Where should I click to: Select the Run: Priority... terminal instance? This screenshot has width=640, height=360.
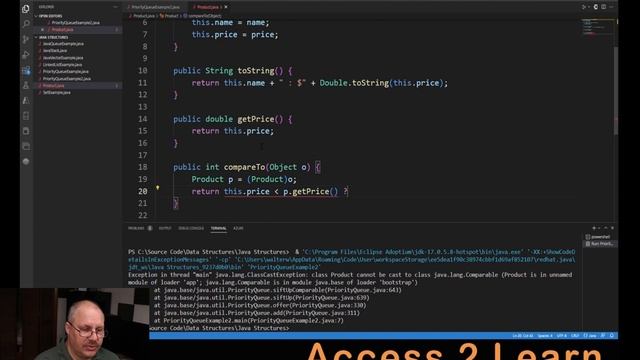coord(600,244)
